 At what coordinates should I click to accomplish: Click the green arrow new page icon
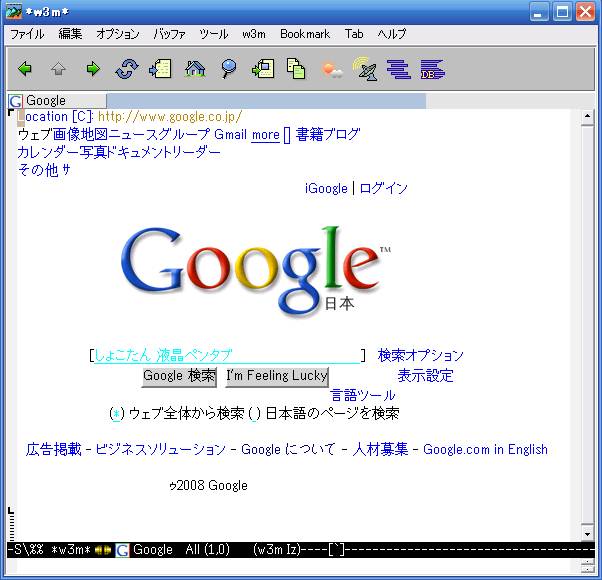[x=263, y=69]
